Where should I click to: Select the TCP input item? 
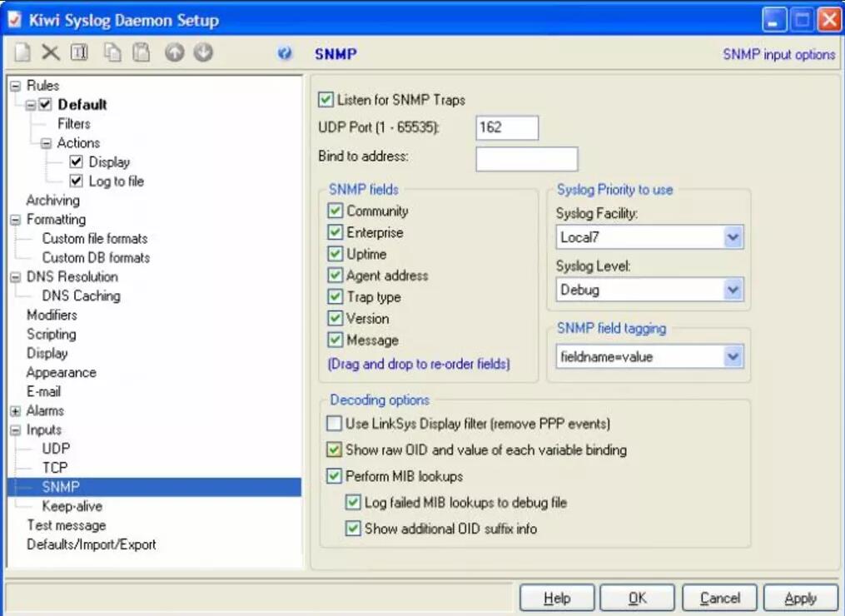pos(55,468)
